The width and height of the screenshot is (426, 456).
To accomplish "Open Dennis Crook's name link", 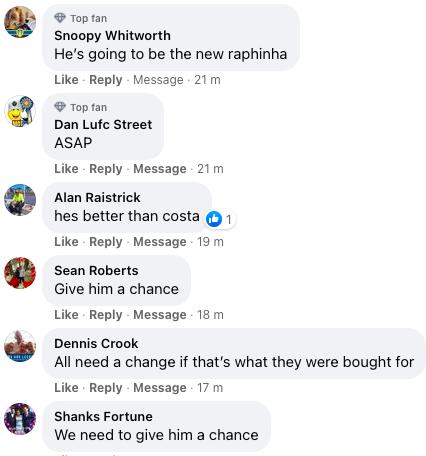I will coord(96,343).
